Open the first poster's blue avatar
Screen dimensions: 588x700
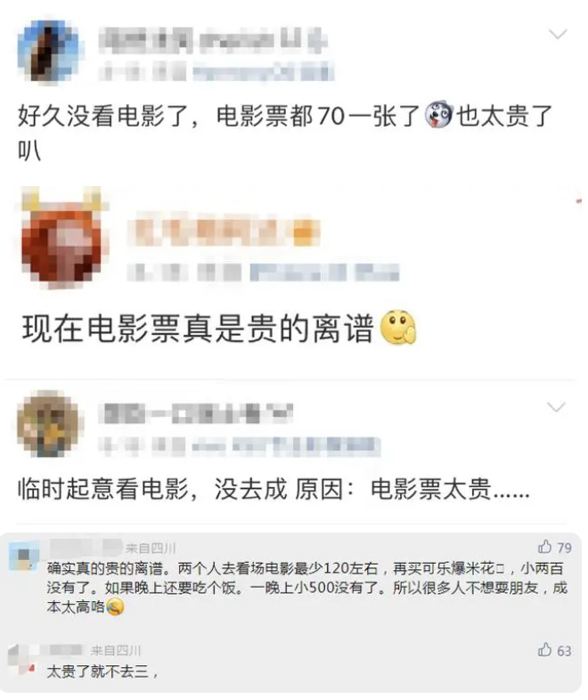(x=51, y=51)
